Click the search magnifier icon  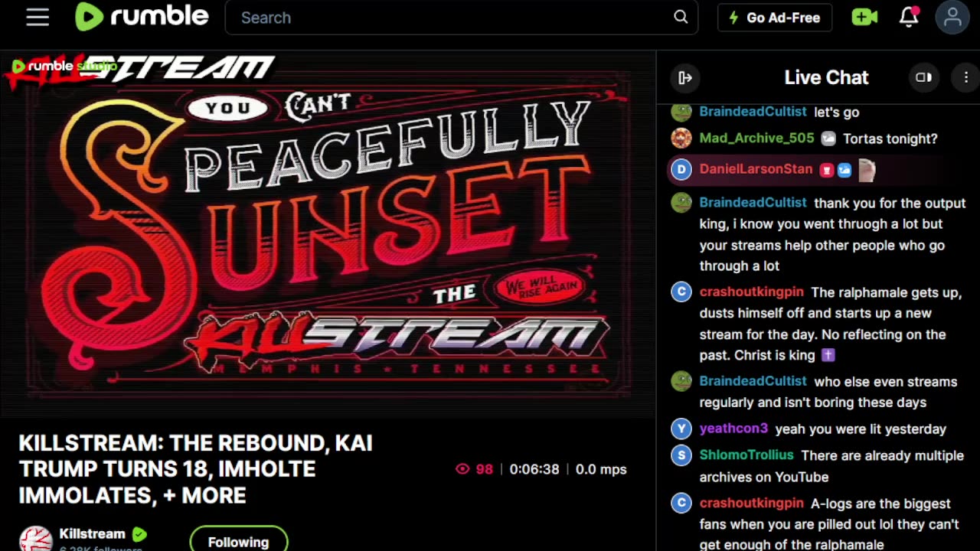[681, 18]
